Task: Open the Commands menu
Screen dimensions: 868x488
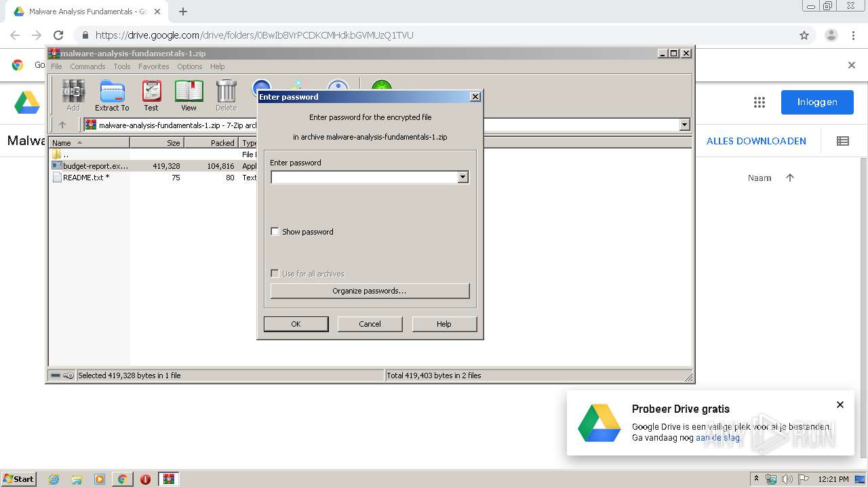Action: click(87, 66)
